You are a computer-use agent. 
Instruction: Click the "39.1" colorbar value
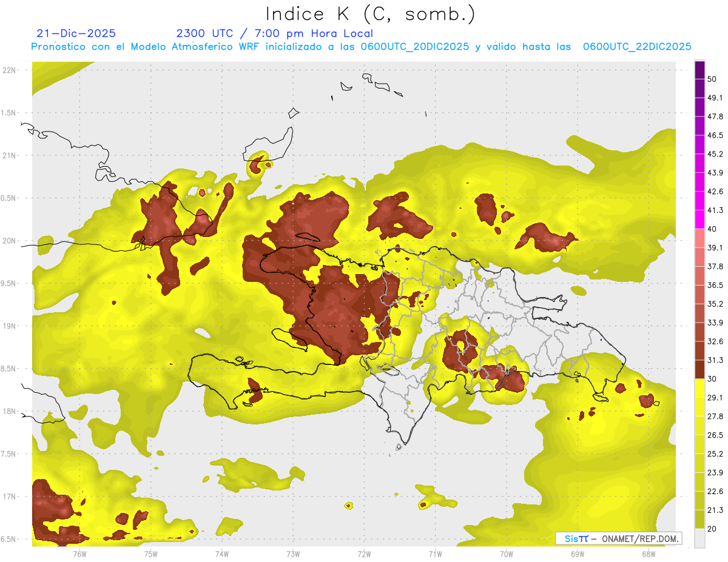tap(715, 248)
